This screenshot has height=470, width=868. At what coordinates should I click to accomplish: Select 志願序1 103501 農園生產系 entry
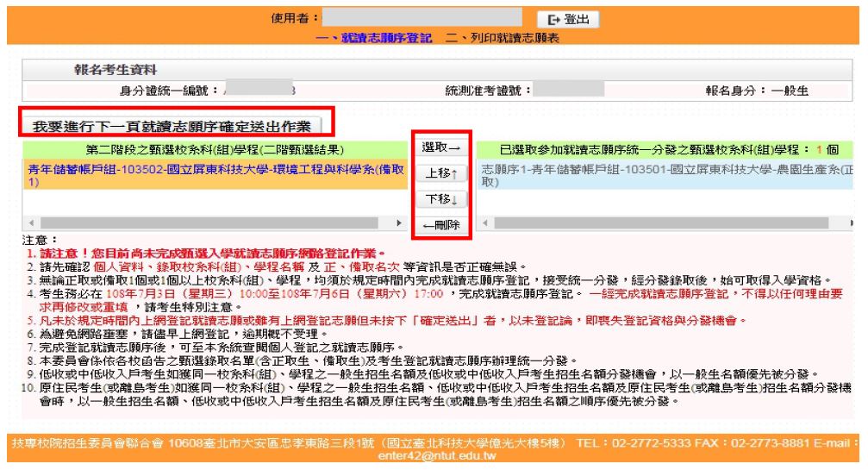[665, 175]
